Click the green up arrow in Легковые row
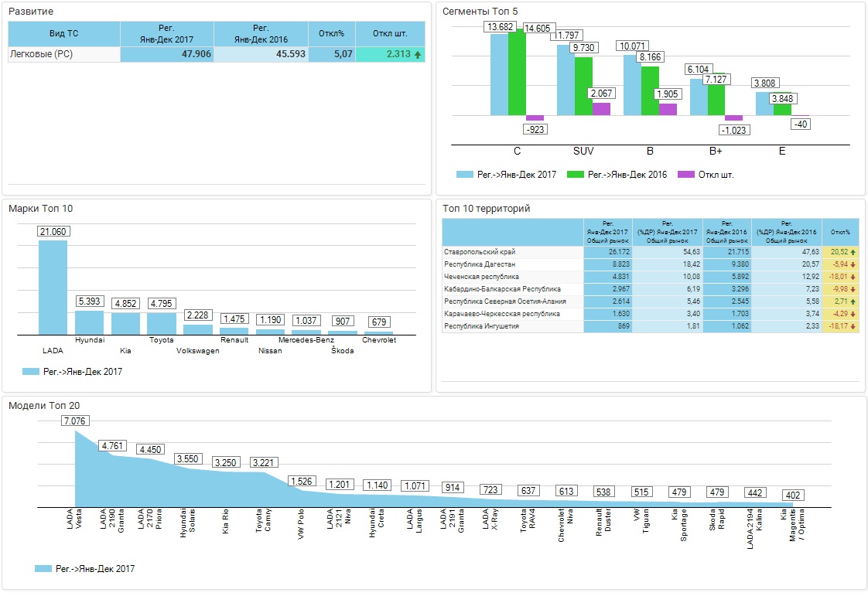Image resolution: width=868 pixels, height=613 pixels. click(x=418, y=55)
